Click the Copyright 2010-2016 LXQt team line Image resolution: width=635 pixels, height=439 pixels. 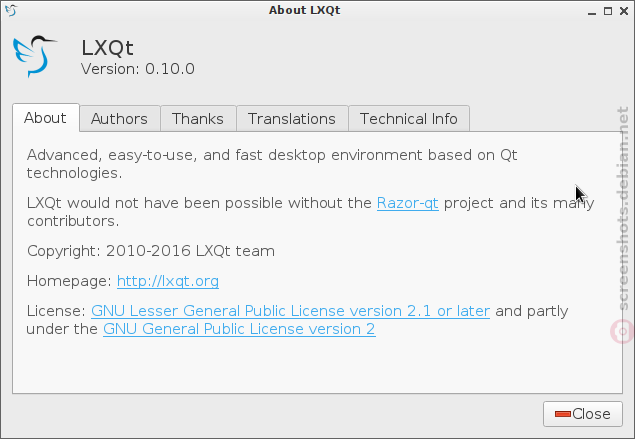(x=151, y=251)
